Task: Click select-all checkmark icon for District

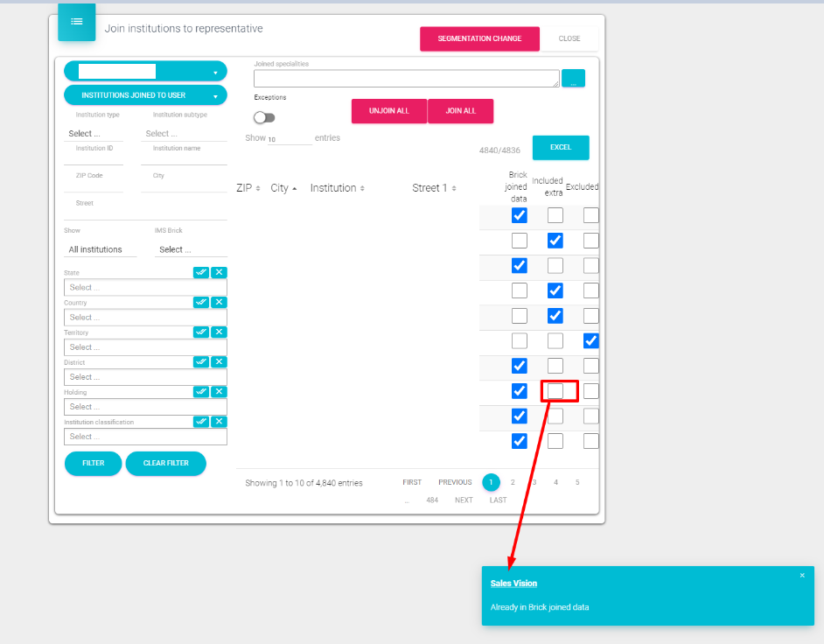Action: point(201,361)
